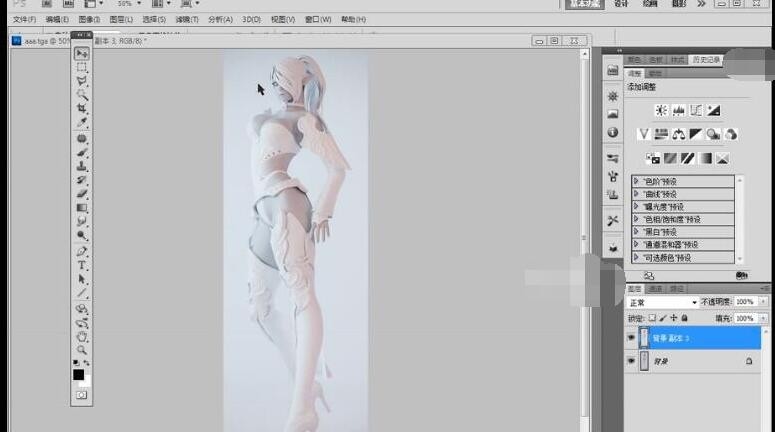775x432 pixels.
Task: Add an Exposure adjustment
Action: coord(713,110)
